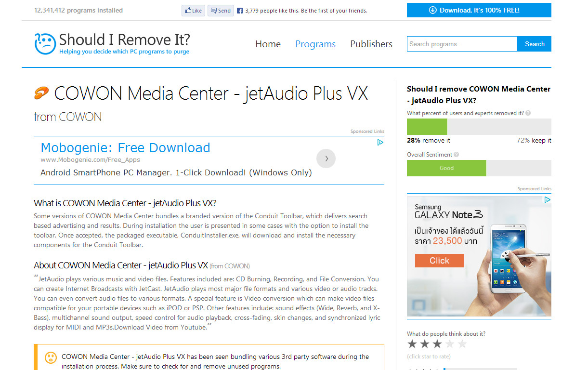Click the orange Click button in Samsung ad
The height and width of the screenshot is (370, 588).
pos(439,261)
